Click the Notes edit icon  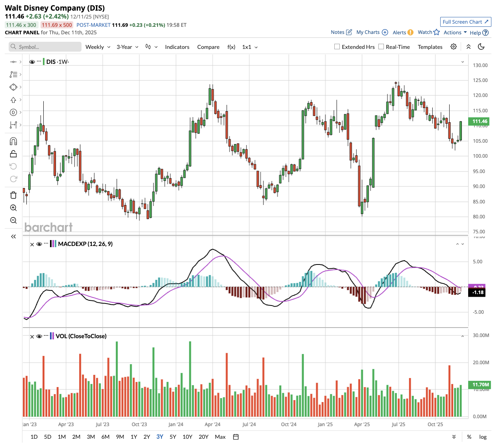point(349,32)
